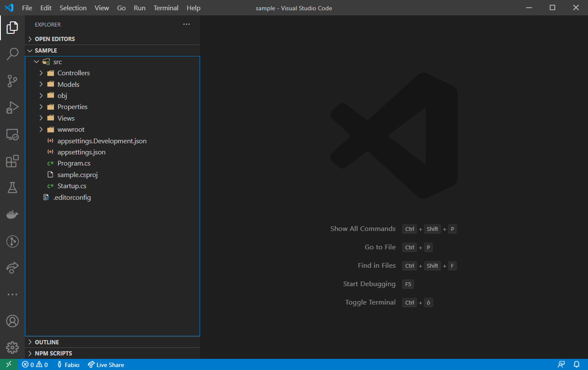588x370 pixels.
Task: Open the Extensions view
Action: coord(12,161)
